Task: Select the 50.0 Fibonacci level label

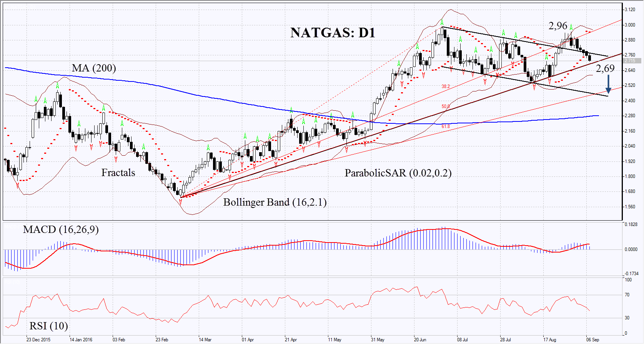Action: [x=446, y=106]
